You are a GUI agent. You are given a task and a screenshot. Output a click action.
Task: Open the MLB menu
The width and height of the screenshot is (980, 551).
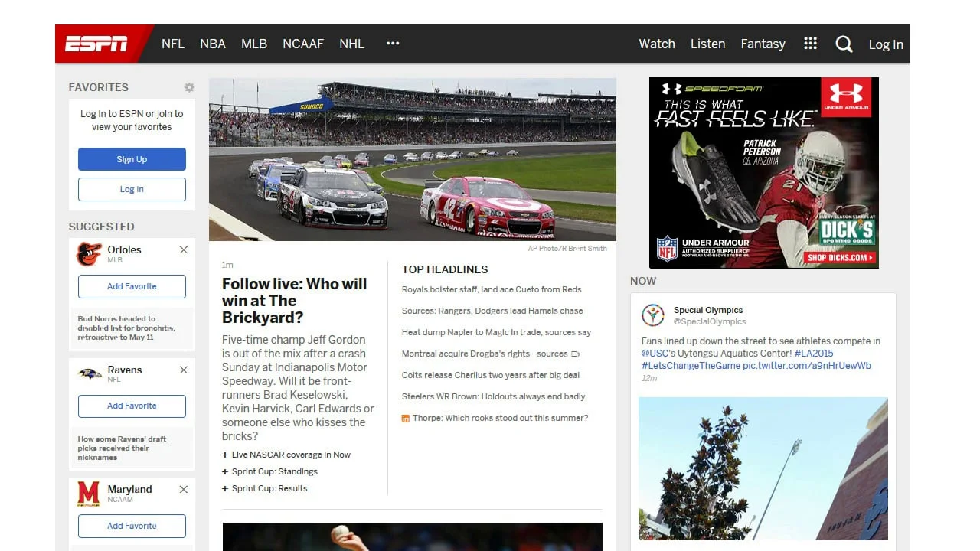click(x=254, y=44)
